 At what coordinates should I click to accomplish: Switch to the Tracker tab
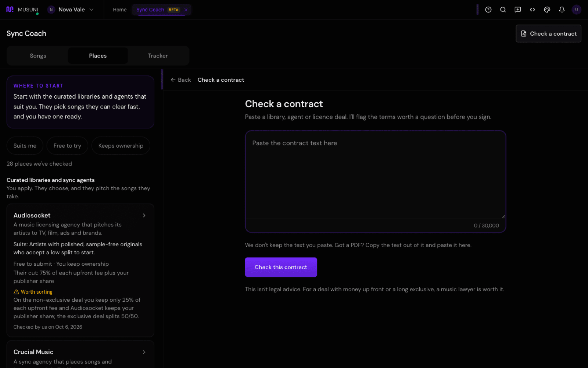(x=158, y=56)
